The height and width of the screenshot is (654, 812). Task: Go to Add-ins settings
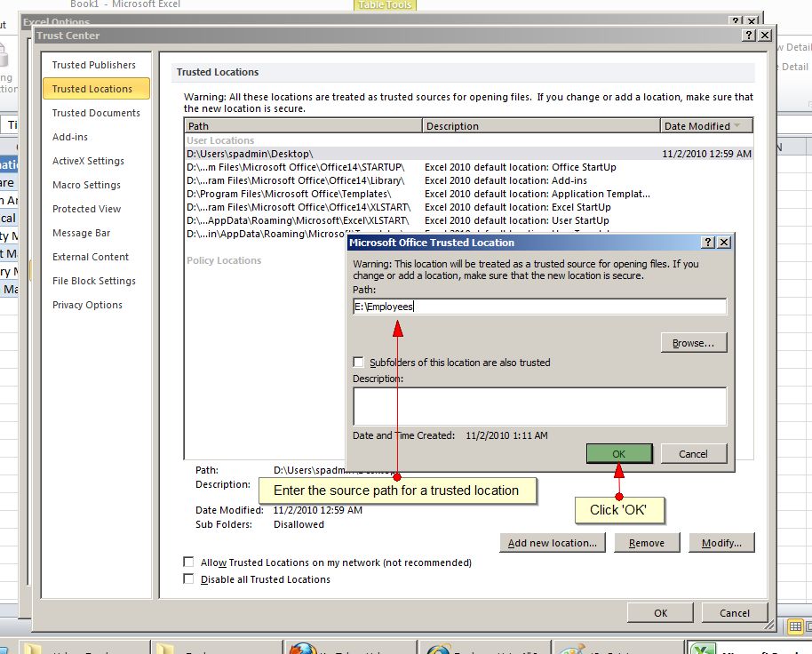(70, 137)
